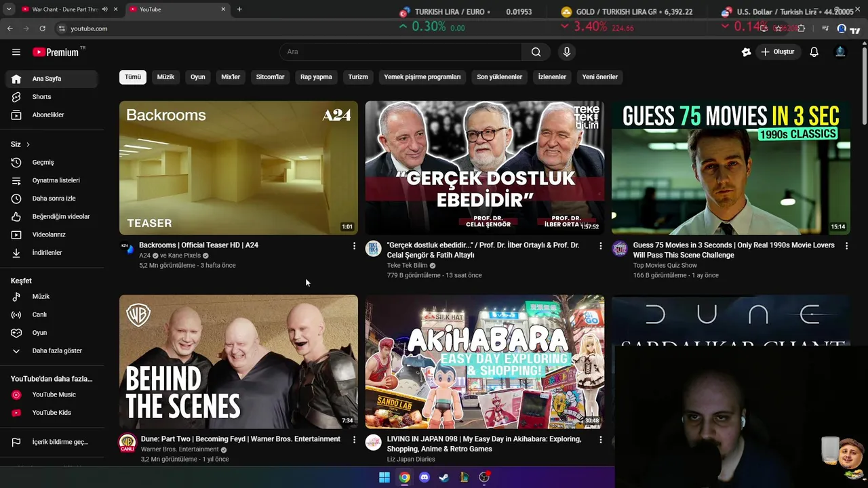Screen dimensions: 868x488
Task: Select the Müzik filter chip
Action: 165,77
